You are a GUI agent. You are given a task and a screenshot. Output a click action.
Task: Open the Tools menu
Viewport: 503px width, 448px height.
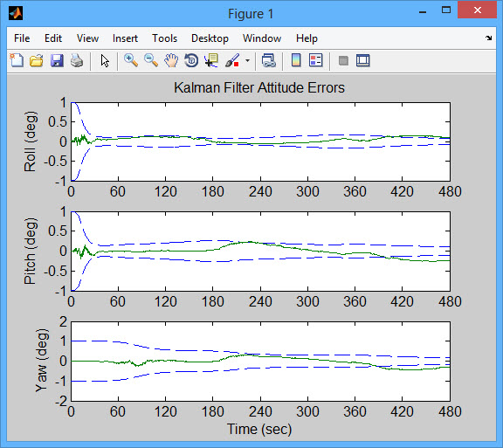[164, 38]
